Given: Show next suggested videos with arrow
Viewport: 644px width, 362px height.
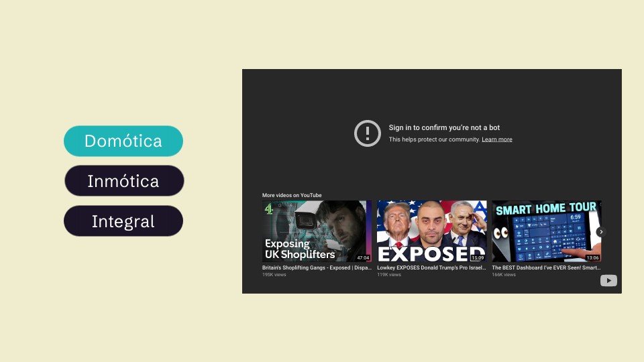Looking at the screenshot, I should tap(601, 232).
